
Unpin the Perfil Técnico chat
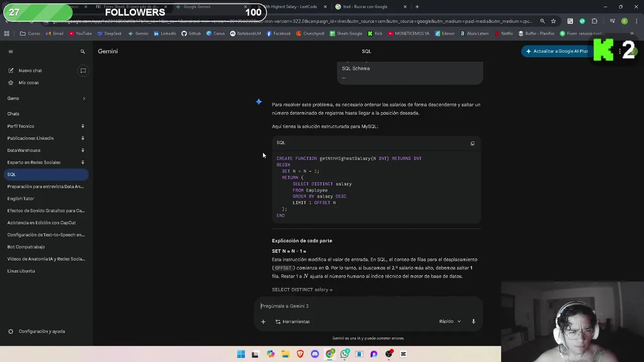(x=83, y=126)
